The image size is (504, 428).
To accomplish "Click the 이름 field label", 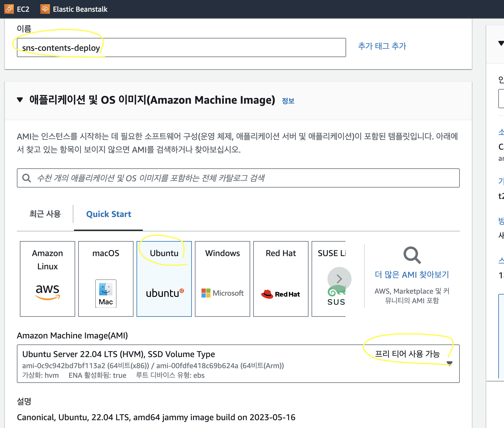I will (x=24, y=29).
